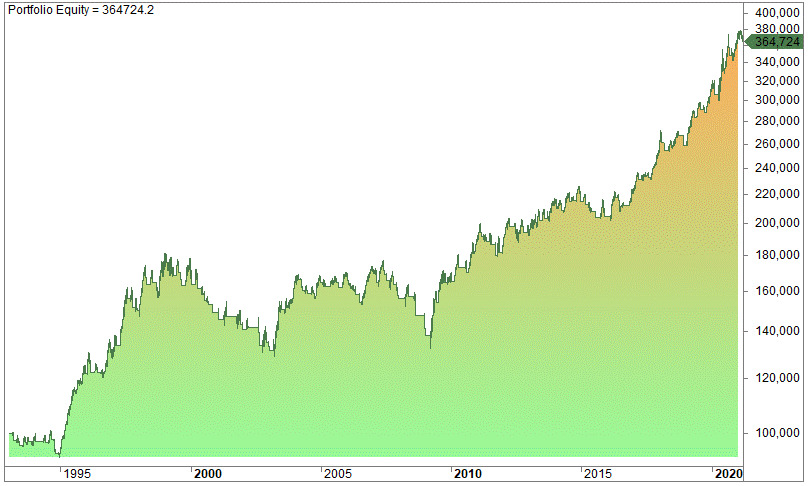Image resolution: width=808 pixels, height=486 pixels.
Task: Click the 200,000 y-axis label
Action: [777, 223]
